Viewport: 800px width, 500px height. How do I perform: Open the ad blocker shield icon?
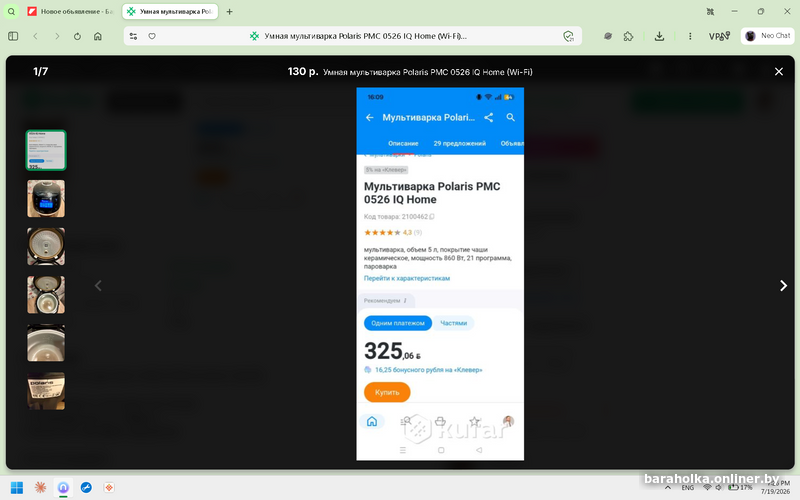coord(568,36)
